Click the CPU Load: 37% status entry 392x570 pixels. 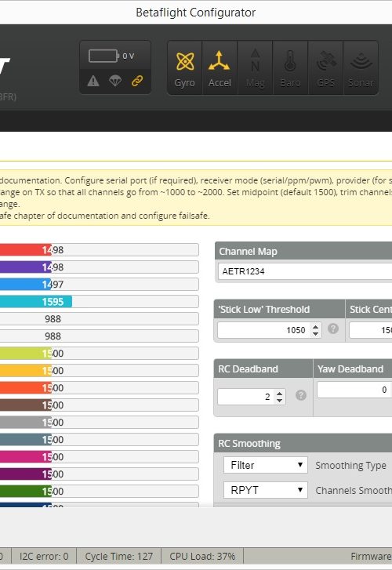point(202,556)
